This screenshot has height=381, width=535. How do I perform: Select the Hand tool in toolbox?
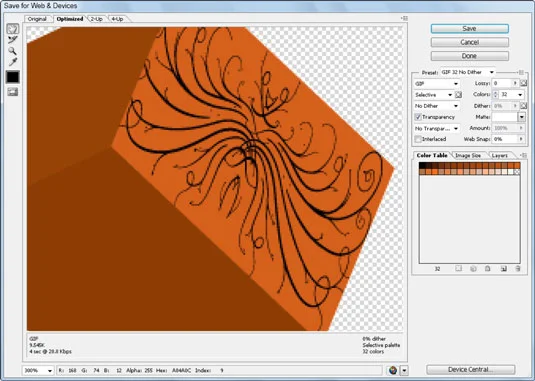pyautogui.click(x=13, y=29)
